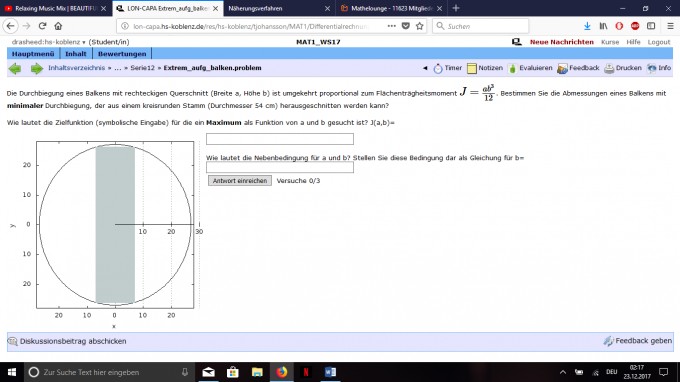Go to next resource with green right arrow
The image size is (680, 382).
(36, 69)
